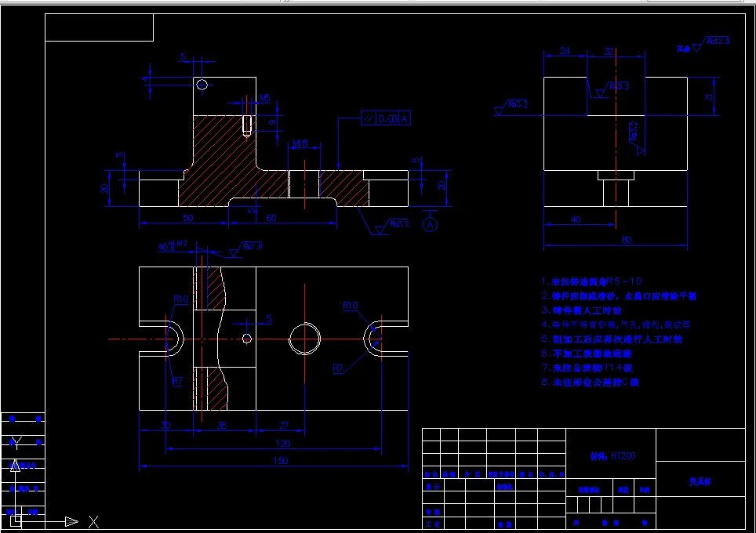756x533 pixels.
Task: Select the left R10 radius label
Action: [181, 299]
